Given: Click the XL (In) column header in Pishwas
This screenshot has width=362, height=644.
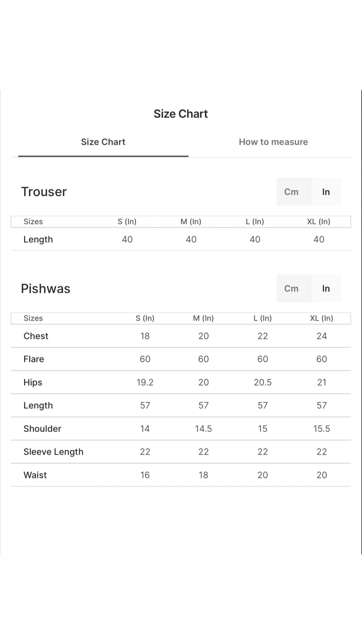Looking at the screenshot, I should (321, 318).
